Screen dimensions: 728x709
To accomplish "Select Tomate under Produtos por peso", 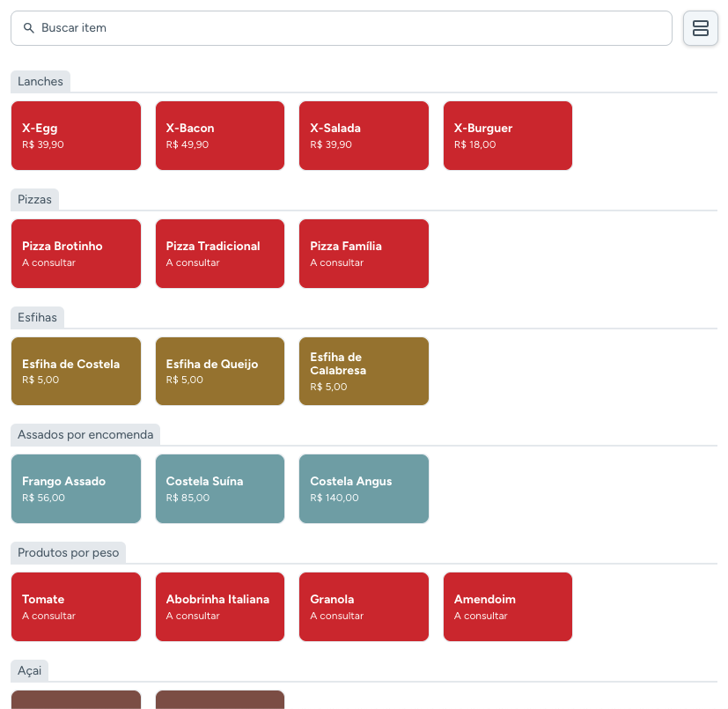I will 76,607.
